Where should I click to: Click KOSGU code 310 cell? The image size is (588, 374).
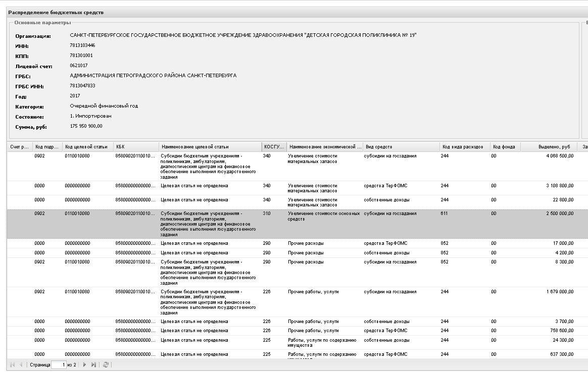pyautogui.click(x=267, y=213)
